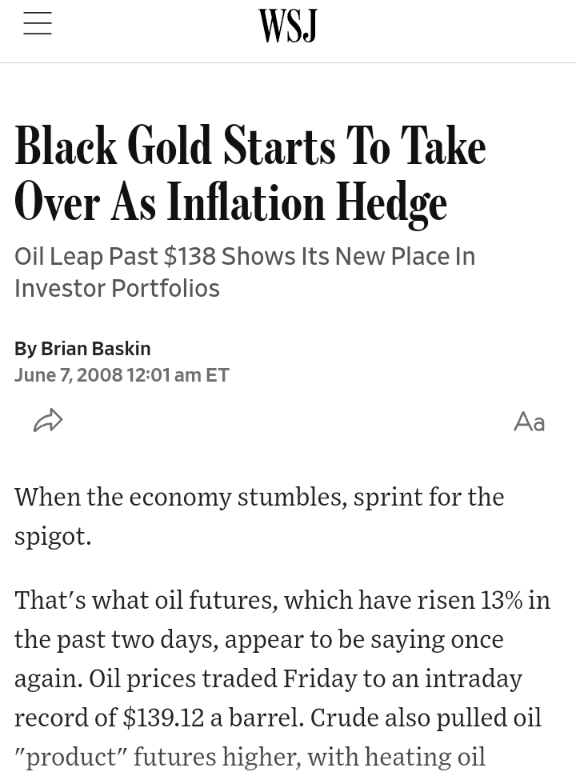The image size is (576, 772).
Task: Go to the WSJ home logo
Action: pyautogui.click(x=288, y=26)
